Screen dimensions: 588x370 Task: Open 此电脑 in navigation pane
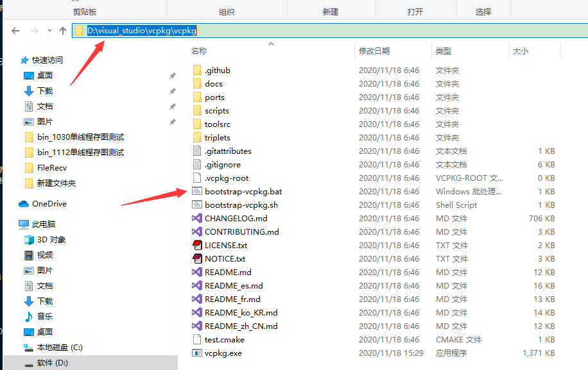[44, 224]
